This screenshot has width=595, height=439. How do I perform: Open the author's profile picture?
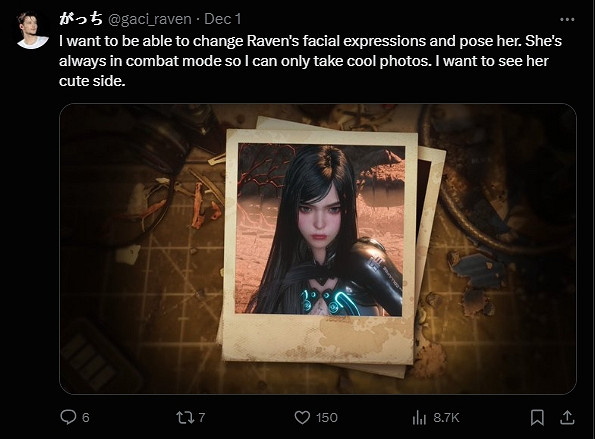coord(33,30)
